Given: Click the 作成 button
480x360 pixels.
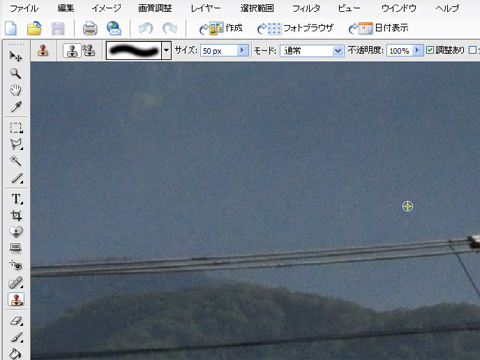Looking at the screenshot, I should [x=220, y=28].
